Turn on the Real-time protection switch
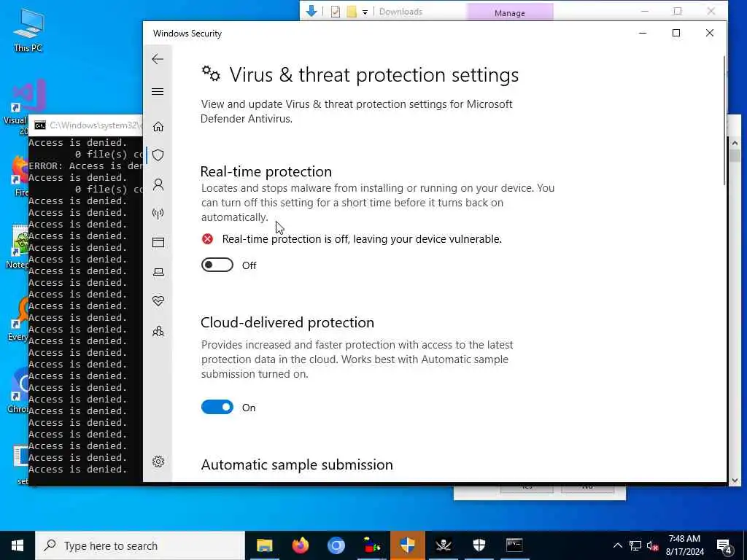Image resolution: width=747 pixels, height=560 pixels. [217, 265]
